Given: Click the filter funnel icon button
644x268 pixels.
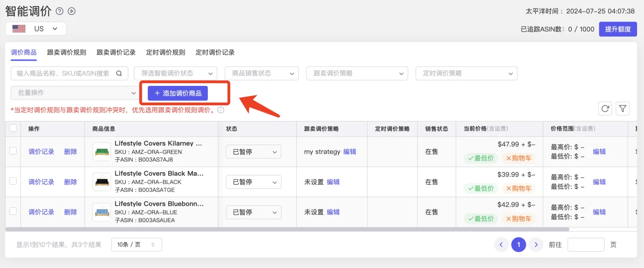Looking at the screenshot, I should pos(623,109).
